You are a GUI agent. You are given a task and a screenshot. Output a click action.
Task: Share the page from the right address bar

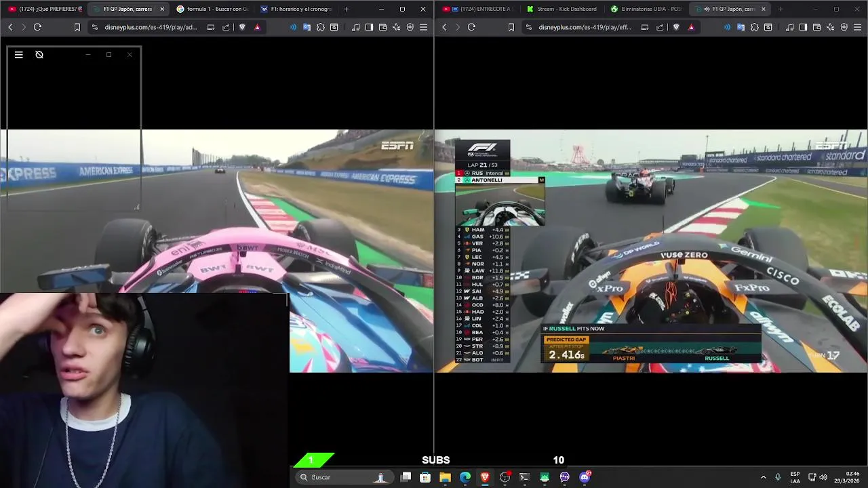point(660,27)
